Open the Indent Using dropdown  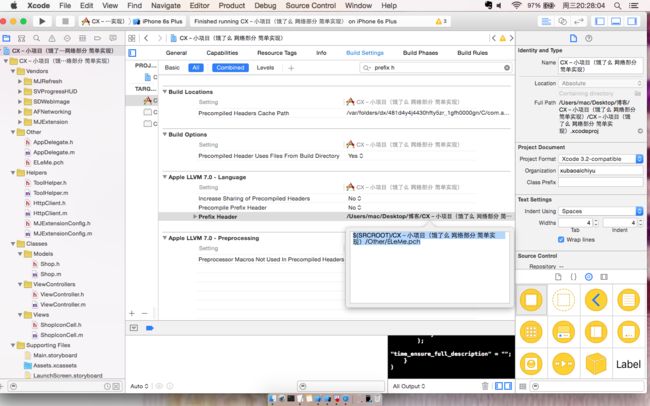601,211
